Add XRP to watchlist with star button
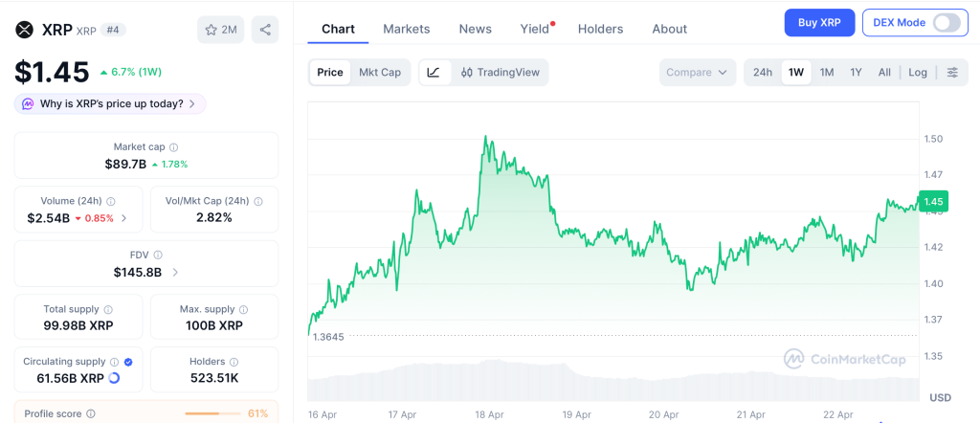 click(x=220, y=30)
